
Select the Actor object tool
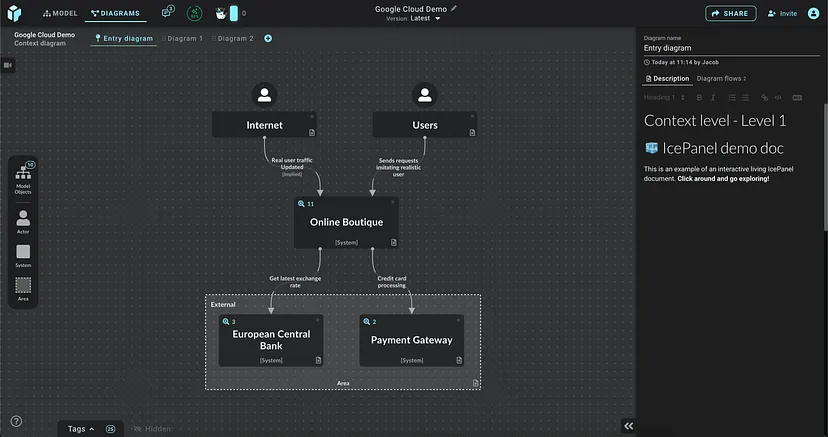[x=23, y=222]
